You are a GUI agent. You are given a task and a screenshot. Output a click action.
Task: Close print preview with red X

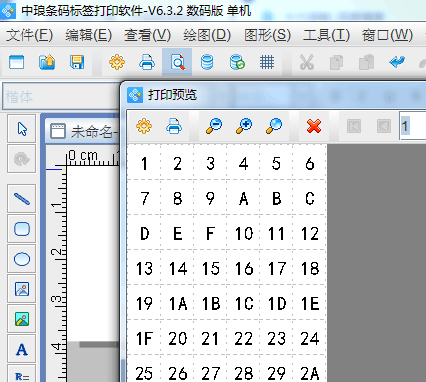point(314,126)
